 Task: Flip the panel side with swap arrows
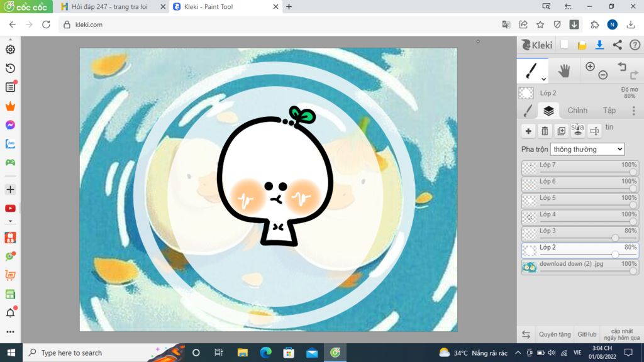(x=526, y=334)
